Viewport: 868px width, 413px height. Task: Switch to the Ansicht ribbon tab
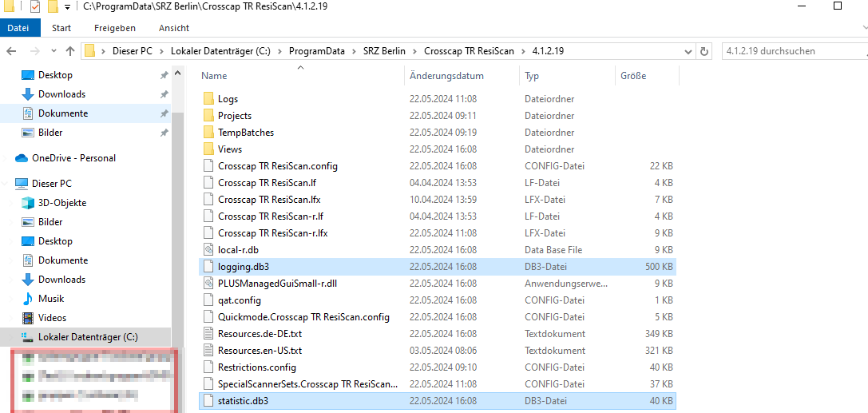pyautogui.click(x=174, y=28)
